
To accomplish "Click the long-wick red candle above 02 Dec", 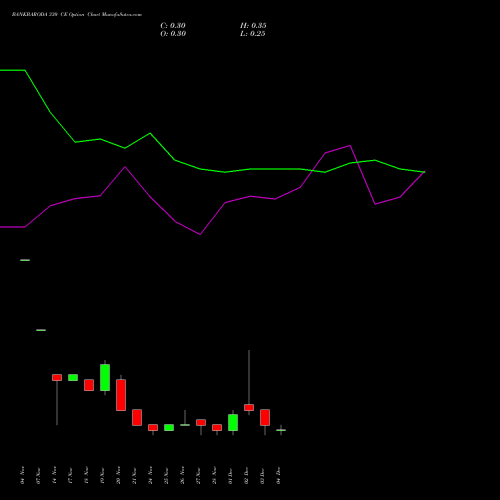I will pos(249,407).
